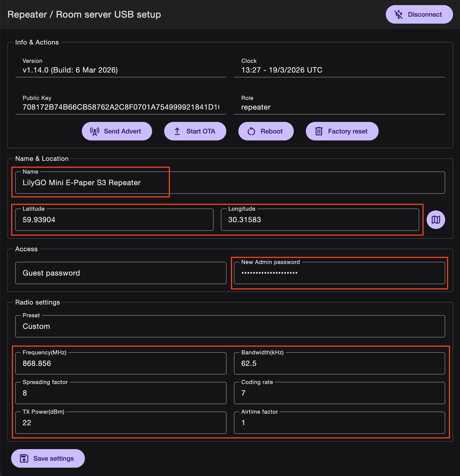Edit the TX Power(dBm) field

[x=121, y=422]
